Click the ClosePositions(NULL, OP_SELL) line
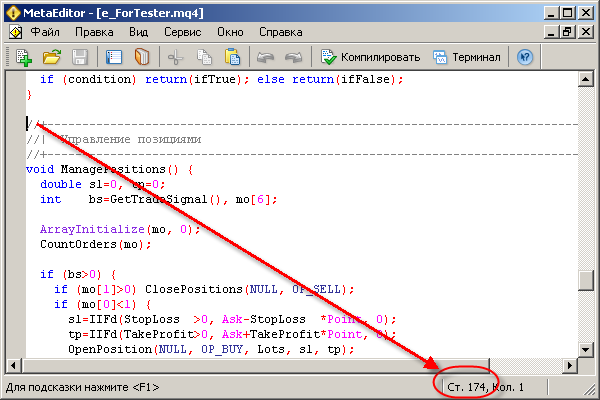The width and height of the screenshot is (600, 400). [204, 289]
